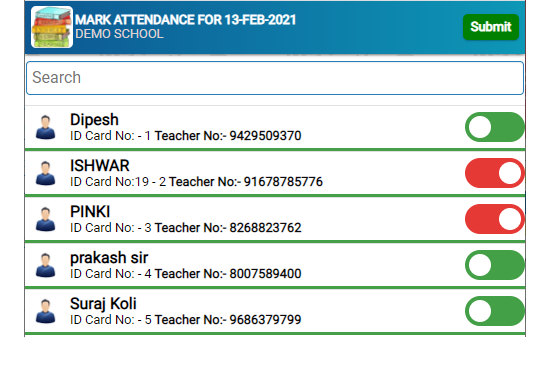Image resolution: width=540 pixels, height=365 pixels.
Task: Select the Dipesh teacher name
Action: point(94,120)
